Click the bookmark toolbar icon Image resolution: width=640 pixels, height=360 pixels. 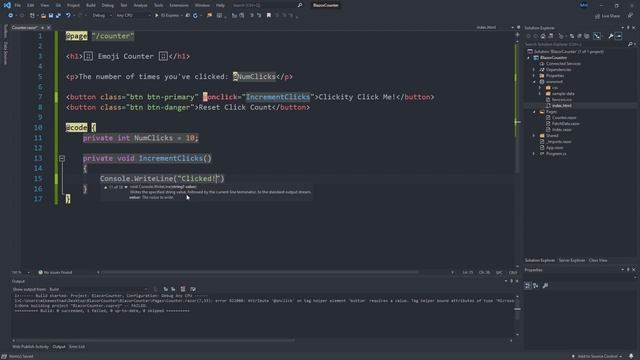pos(269,16)
